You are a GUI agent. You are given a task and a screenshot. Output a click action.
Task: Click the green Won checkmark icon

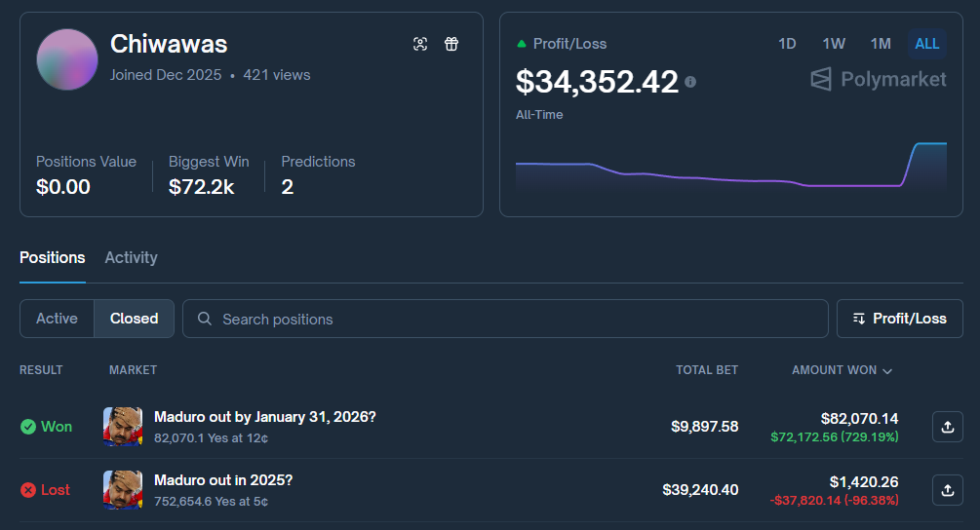pos(28,427)
